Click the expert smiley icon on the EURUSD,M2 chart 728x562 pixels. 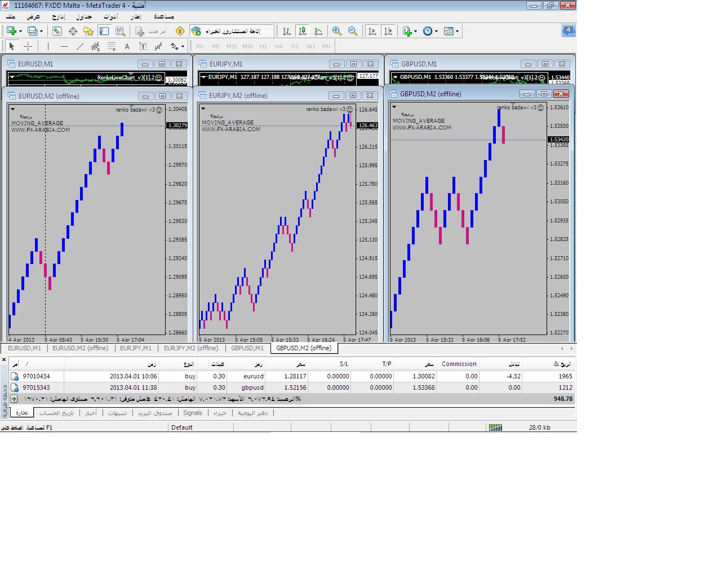click(x=159, y=110)
